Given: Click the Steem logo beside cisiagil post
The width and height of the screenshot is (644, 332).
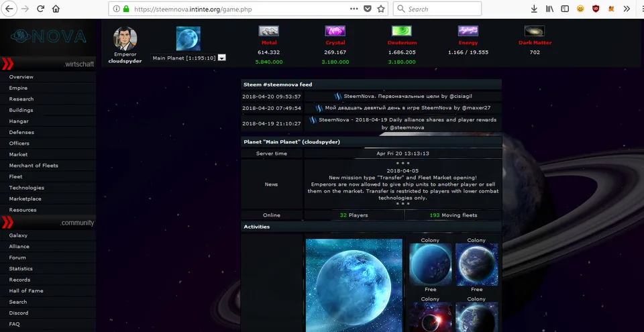Looking at the screenshot, I should pos(337,97).
